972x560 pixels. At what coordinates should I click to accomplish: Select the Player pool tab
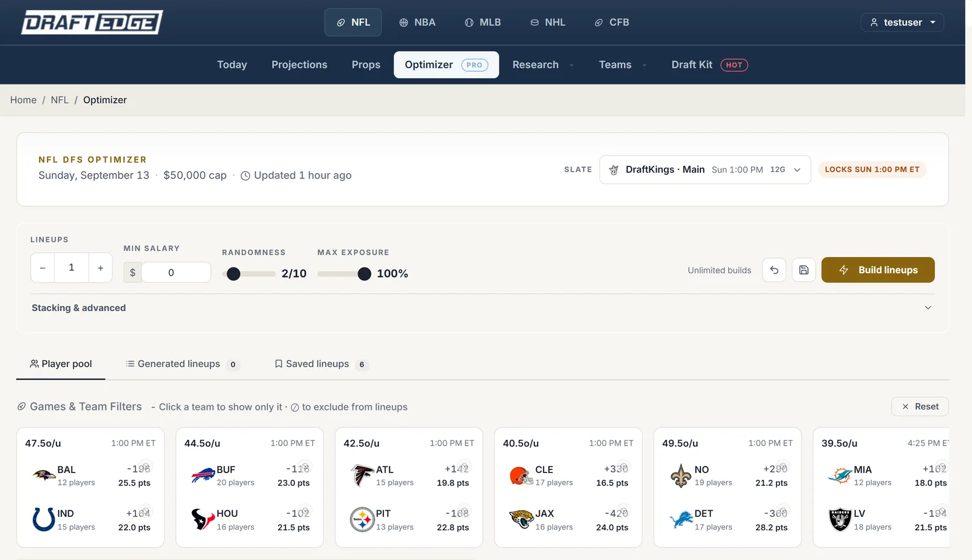[61, 364]
